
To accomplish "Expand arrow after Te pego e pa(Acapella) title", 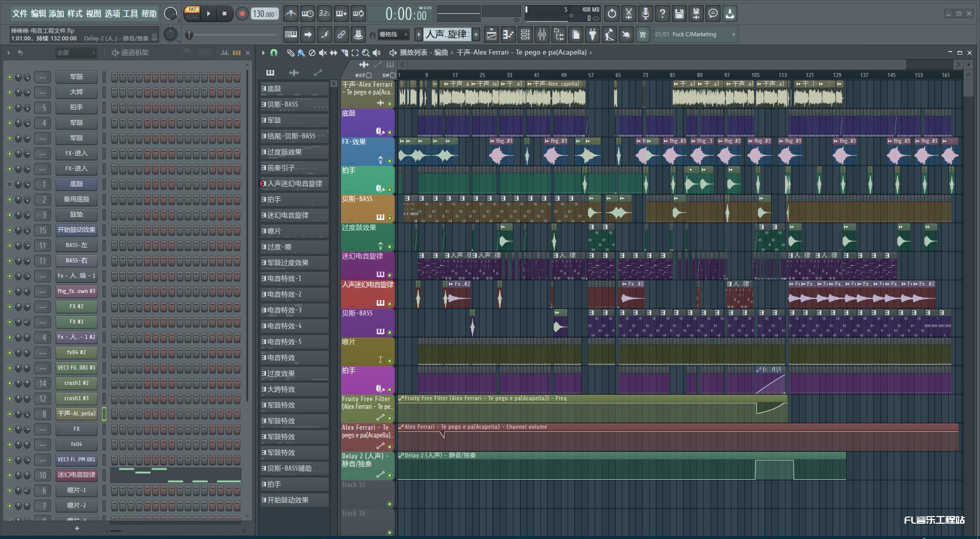I will coord(592,53).
